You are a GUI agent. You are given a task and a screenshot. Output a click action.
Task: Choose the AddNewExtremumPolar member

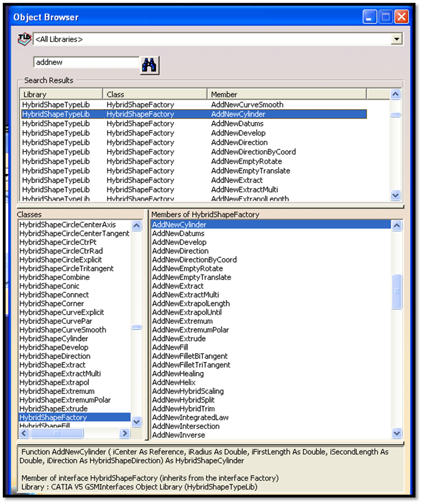tap(271, 330)
